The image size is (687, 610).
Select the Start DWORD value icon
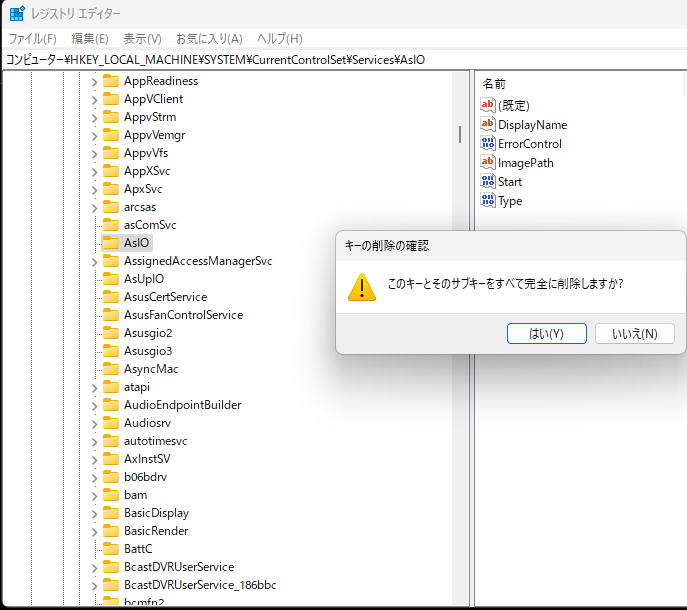point(488,181)
